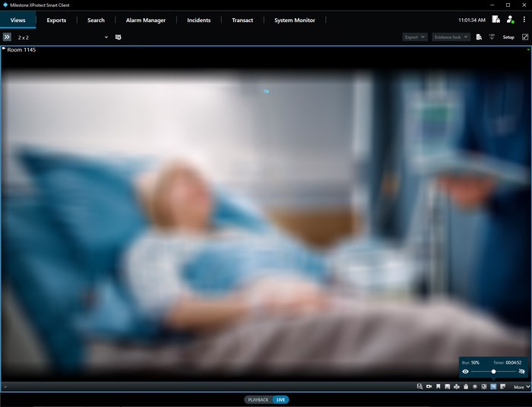Click the note icon in camera toolbar
The height and width of the screenshot is (407, 532).
pyautogui.click(x=503, y=386)
